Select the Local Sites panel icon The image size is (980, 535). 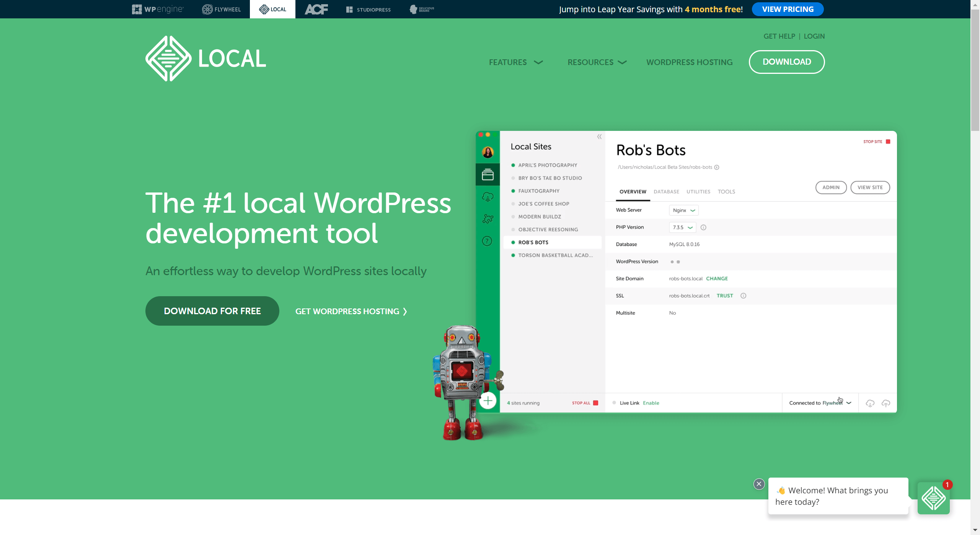(488, 175)
